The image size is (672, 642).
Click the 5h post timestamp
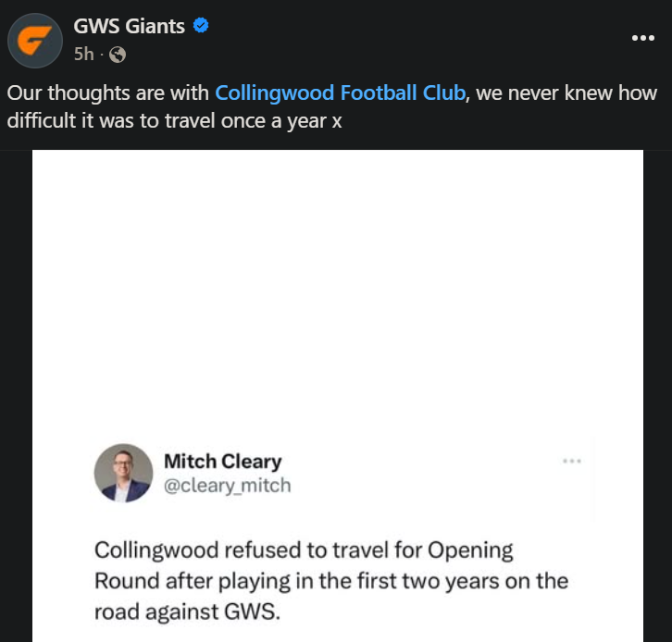tap(83, 56)
